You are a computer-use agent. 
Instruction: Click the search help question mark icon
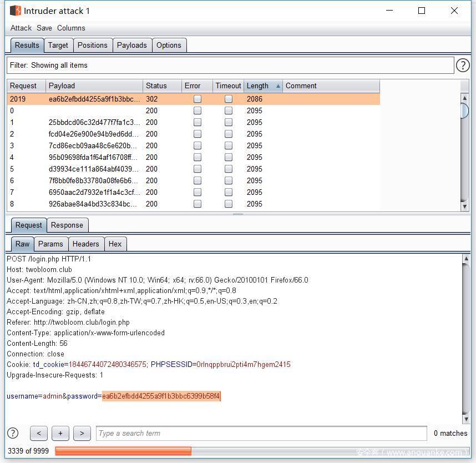pos(13,433)
